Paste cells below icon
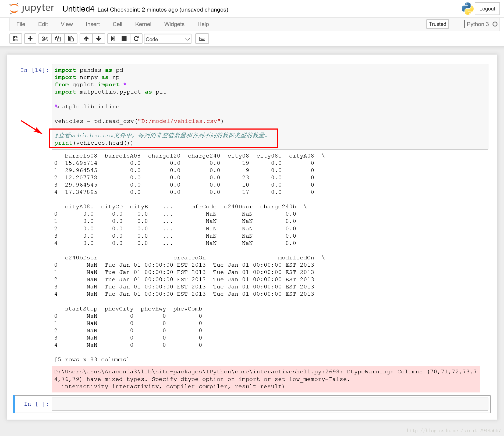The height and width of the screenshot is (436, 504). pos(71,39)
